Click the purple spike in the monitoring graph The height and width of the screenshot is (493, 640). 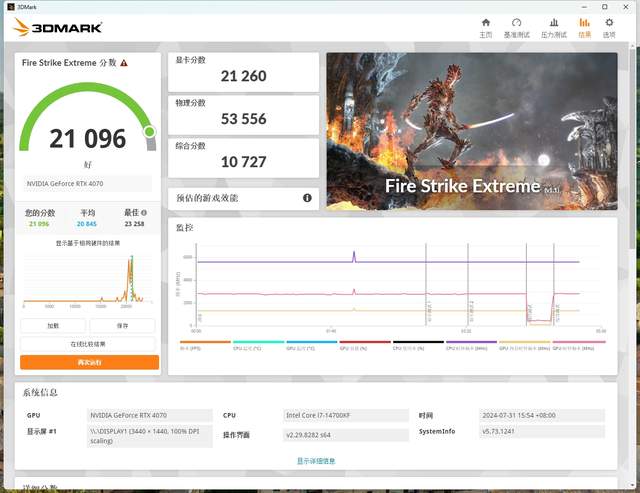click(354, 256)
